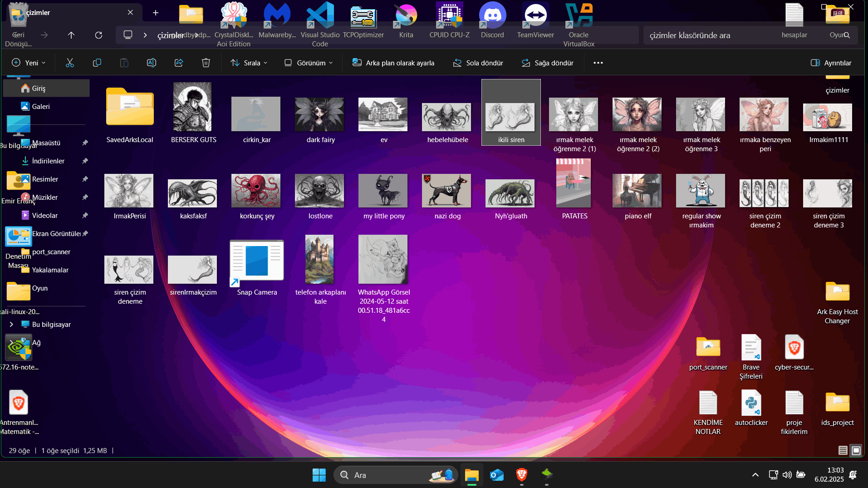The height and width of the screenshot is (488, 868).
Task: Click the Copy icon in toolbar
Action: point(97,63)
